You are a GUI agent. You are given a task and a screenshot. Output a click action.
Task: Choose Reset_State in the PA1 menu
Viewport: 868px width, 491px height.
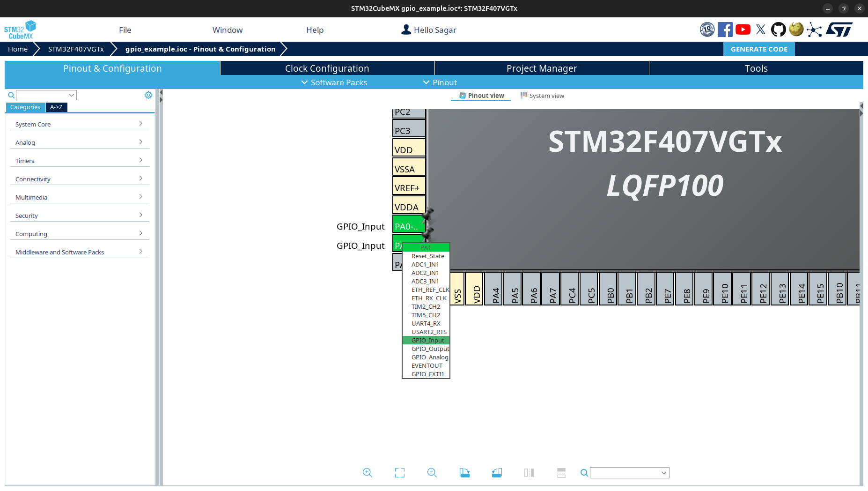point(426,256)
